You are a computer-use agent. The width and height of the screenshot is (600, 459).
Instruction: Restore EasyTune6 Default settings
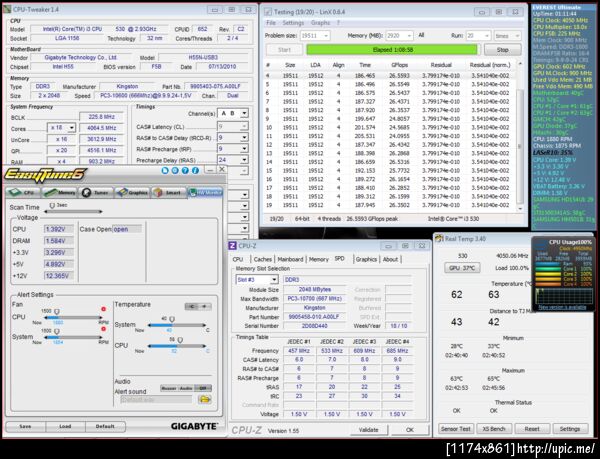pos(105,426)
